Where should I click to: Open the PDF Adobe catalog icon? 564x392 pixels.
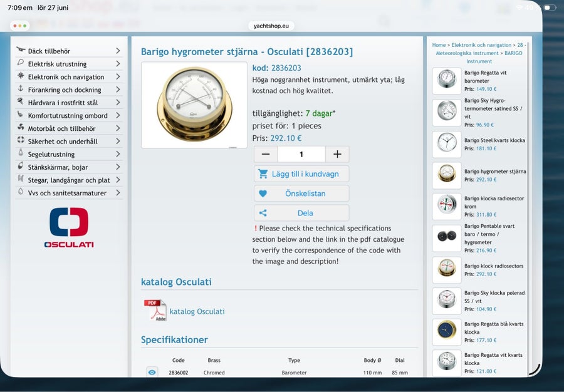click(155, 310)
